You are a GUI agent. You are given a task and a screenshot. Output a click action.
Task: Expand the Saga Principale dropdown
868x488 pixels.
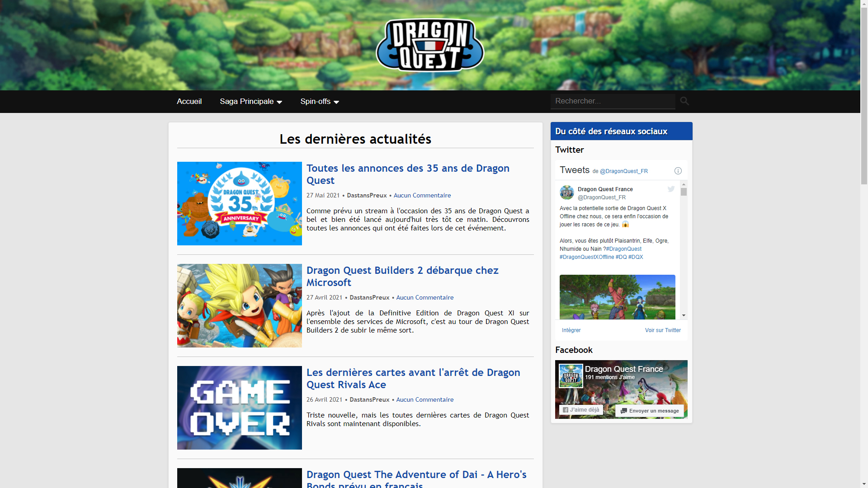(251, 102)
